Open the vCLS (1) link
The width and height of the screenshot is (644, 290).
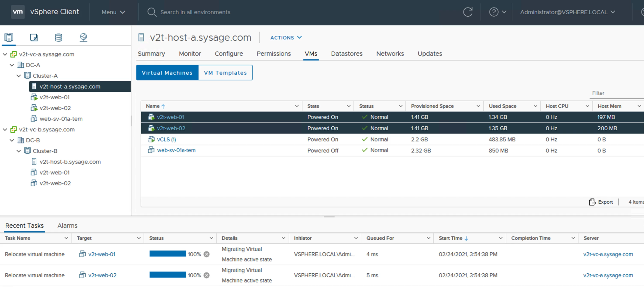167,139
